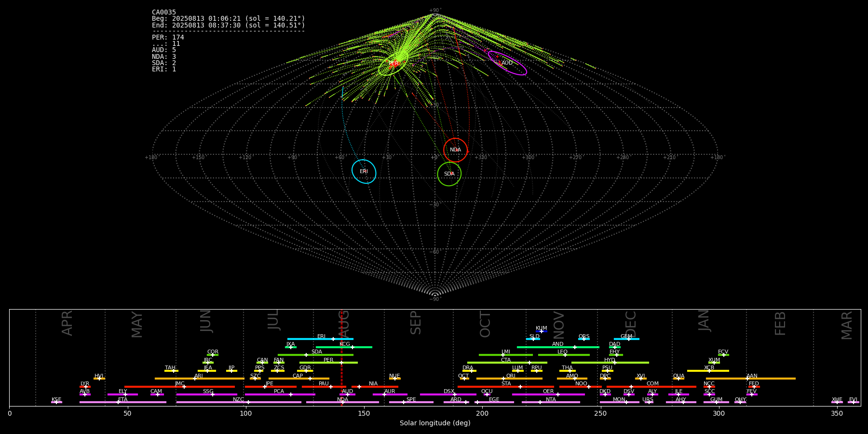Click the 'NDA: 3' count in legend

(164, 57)
